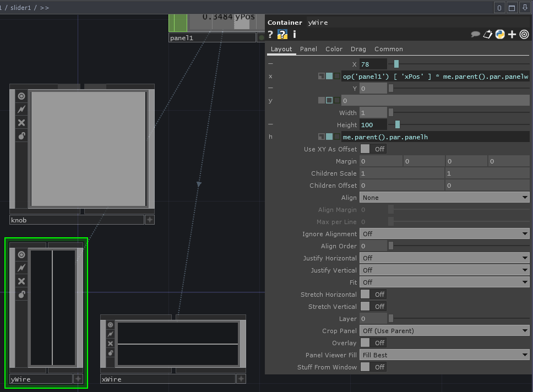Toggle Use XY As Offset switch
The width and height of the screenshot is (533, 392).
pyautogui.click(x=373, y=149)
